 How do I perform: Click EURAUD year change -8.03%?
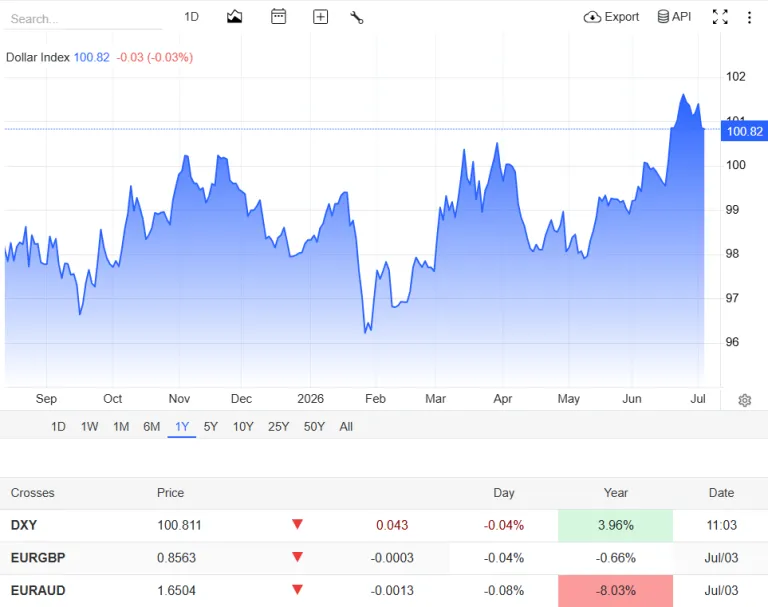616,591
